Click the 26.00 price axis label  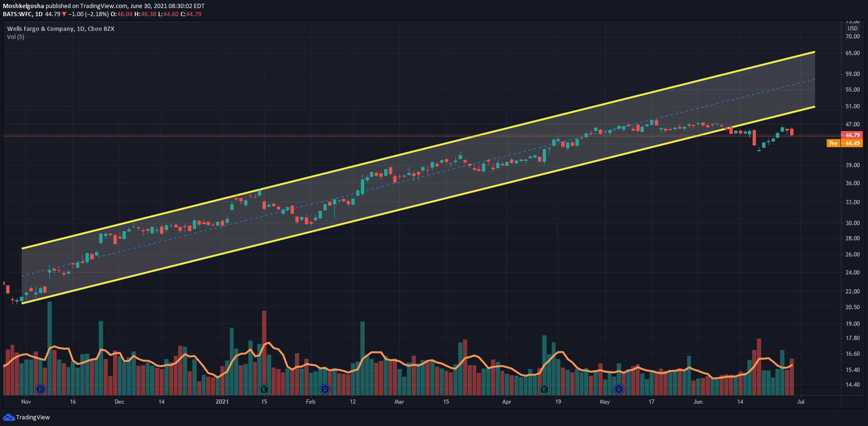[853, 255]
